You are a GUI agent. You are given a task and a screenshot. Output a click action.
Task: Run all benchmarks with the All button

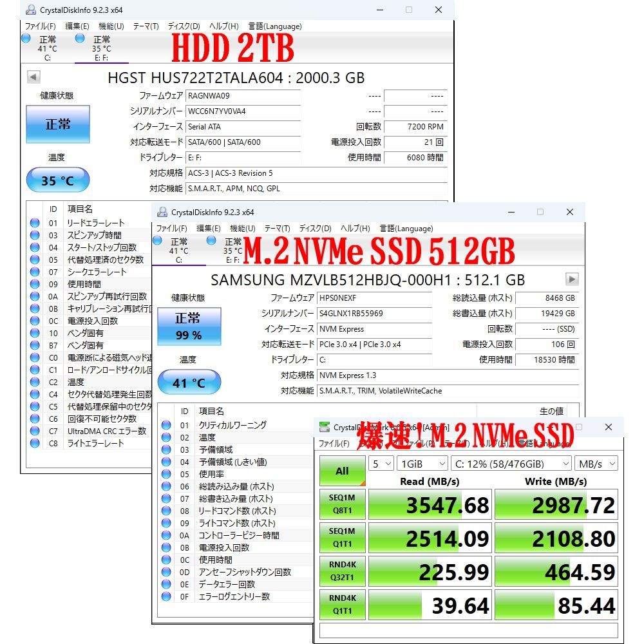click(342, 471)
